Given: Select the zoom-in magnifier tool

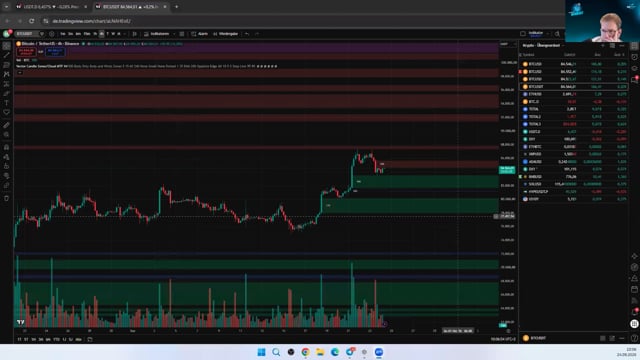Looking at the screenshot, I should (7, 134).
